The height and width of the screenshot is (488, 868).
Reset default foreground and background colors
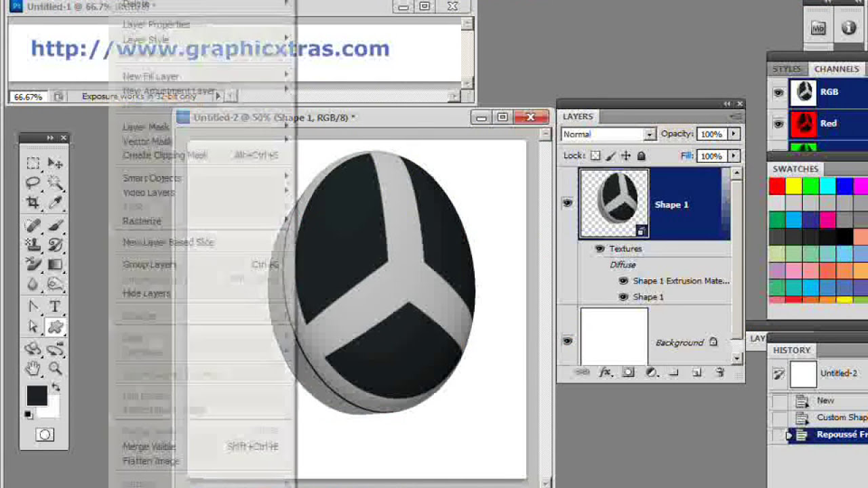[29, 415]
